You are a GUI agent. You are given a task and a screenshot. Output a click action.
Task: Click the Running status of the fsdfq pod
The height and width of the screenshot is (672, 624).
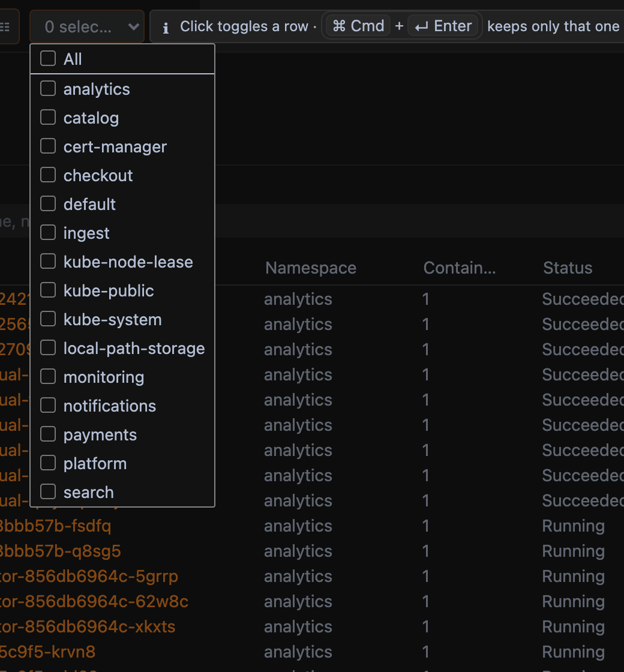tap(573, 526)
